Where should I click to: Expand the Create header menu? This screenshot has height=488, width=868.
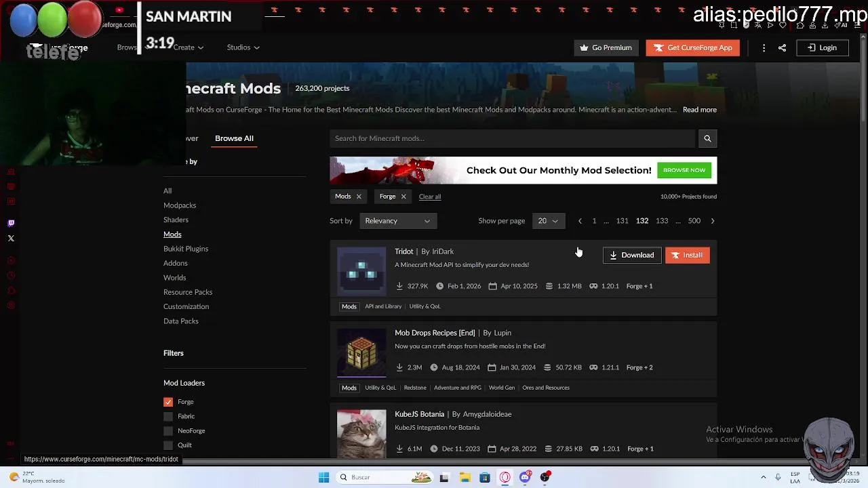pos(188,47)
